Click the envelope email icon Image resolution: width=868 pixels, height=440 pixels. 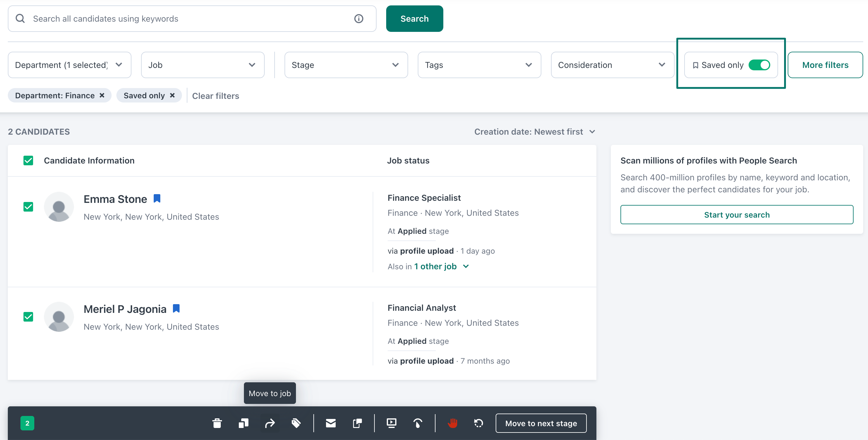tap(331, 423)
